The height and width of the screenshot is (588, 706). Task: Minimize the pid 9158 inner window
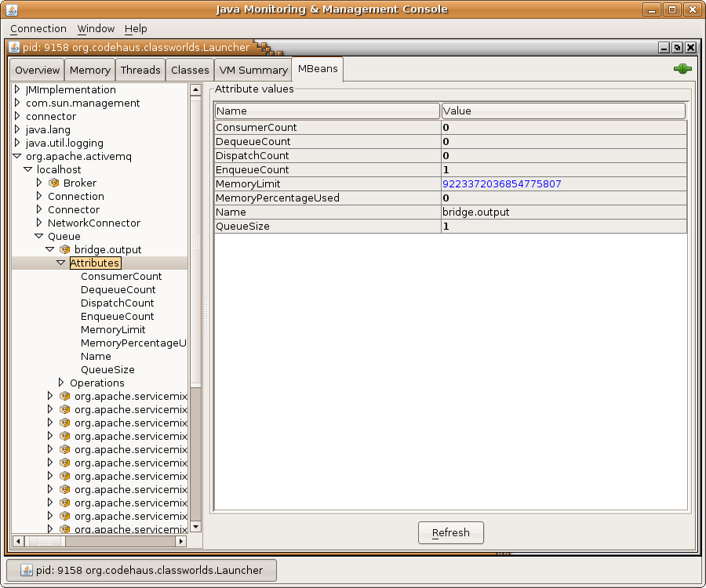pyautogui.click(x=664, y=47)
